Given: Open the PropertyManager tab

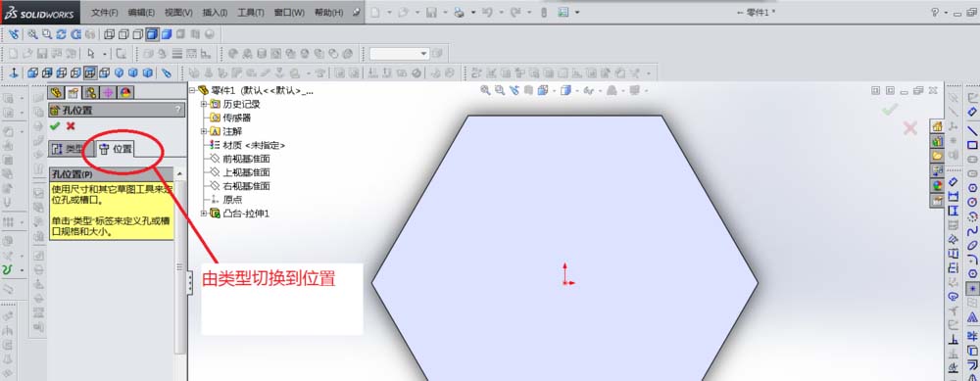Looking at the screenshot, I should coord(73,92).
